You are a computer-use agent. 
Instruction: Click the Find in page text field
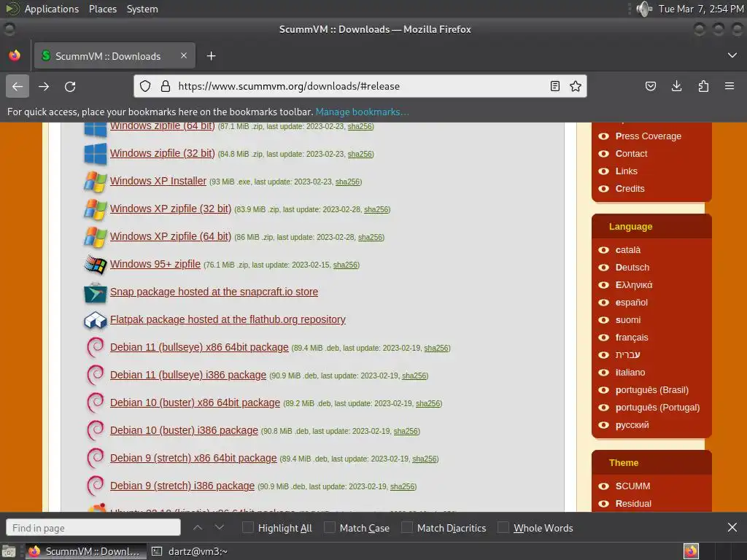point(93,528)
